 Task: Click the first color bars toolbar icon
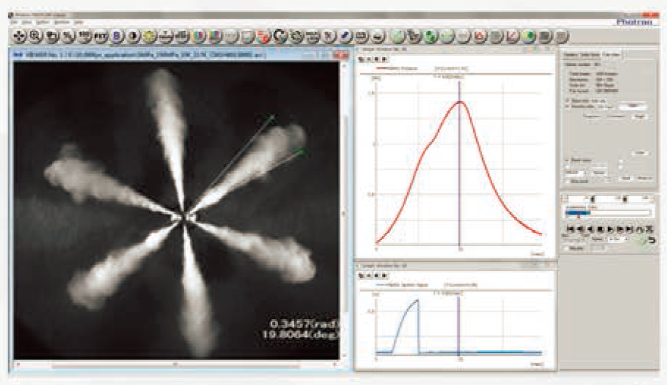(x=198, y=37)
